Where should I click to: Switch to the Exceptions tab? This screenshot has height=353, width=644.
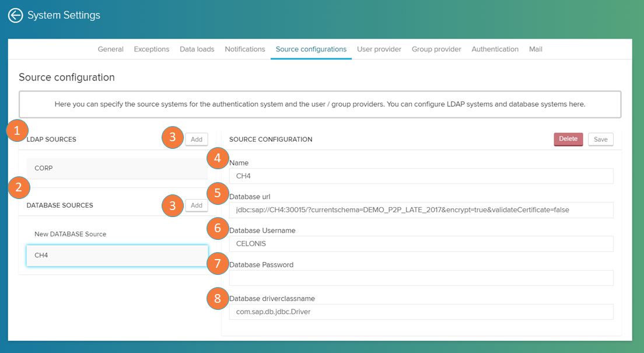click(x=151, y=50)
